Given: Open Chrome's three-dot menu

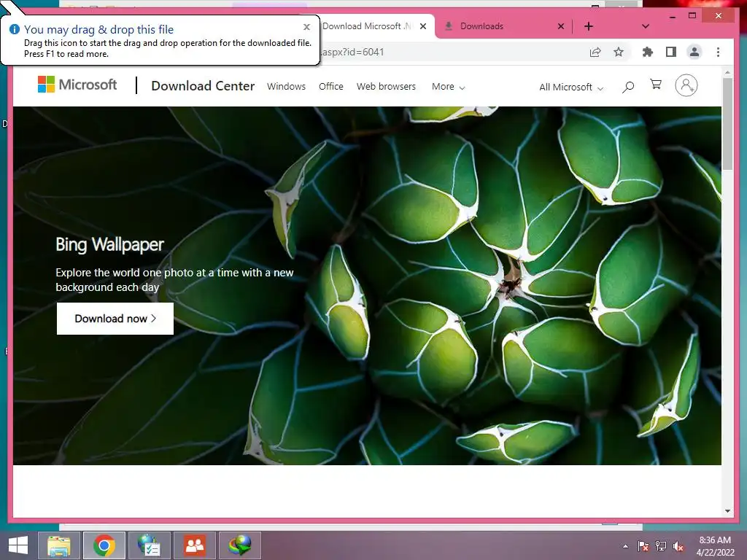Looking at the screenshot, I should 718,52.
